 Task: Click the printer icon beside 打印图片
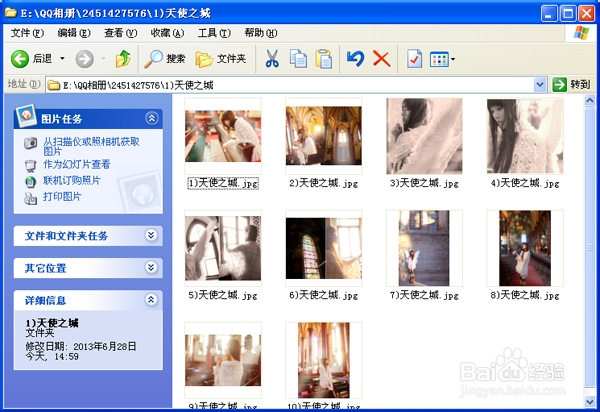coord(31,198)
